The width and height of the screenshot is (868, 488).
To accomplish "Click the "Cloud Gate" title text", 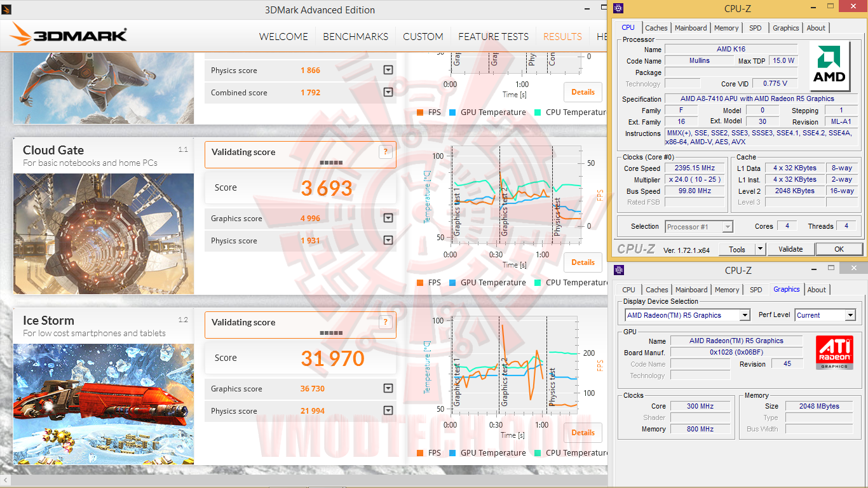I will click(53, 151).
